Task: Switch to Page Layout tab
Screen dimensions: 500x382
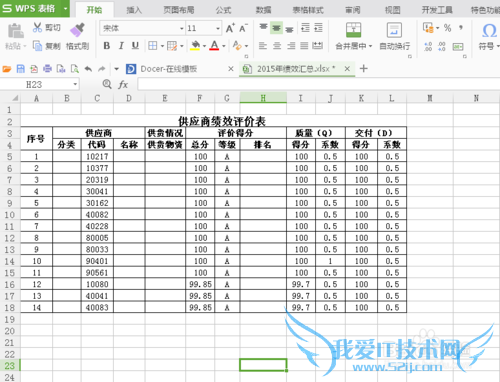Action: pyautogui.click(x=179, y=10)
